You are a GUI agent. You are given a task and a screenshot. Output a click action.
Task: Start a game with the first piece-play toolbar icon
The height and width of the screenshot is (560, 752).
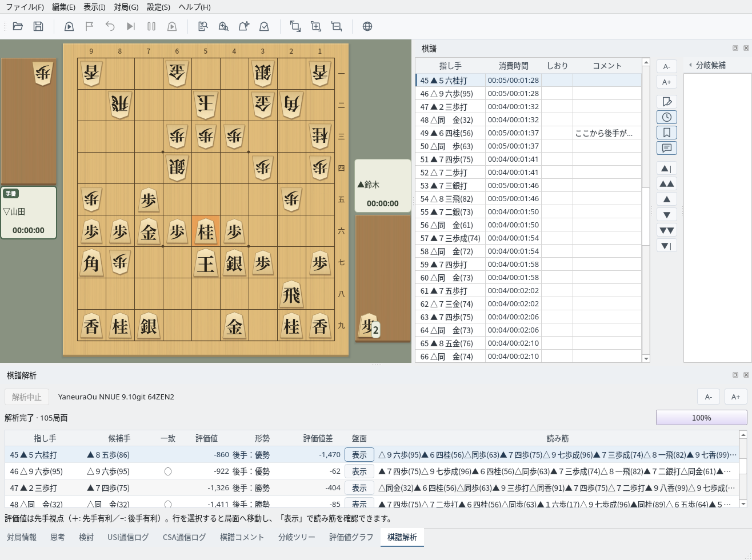tap(69, 26)
